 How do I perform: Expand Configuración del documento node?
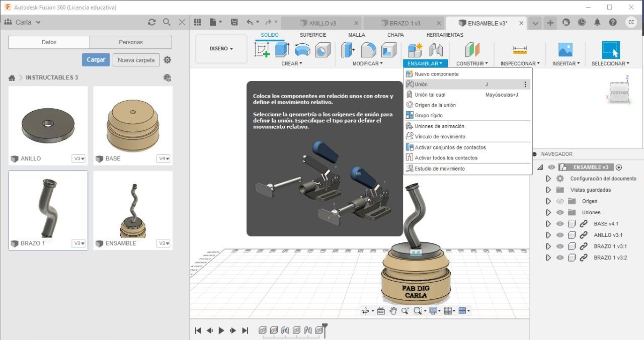tap(548, 179)
